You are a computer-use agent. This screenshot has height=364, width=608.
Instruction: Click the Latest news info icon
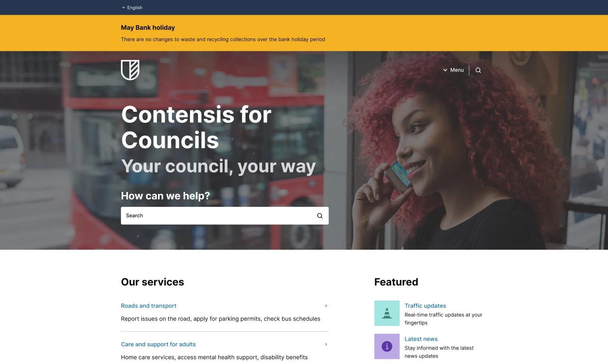[x=386, y=346]
